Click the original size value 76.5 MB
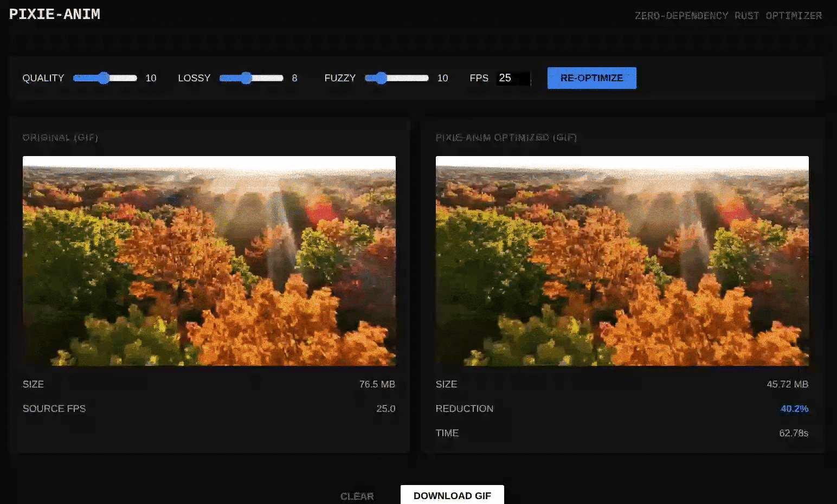Screen dimensions: 837x504 377,384
